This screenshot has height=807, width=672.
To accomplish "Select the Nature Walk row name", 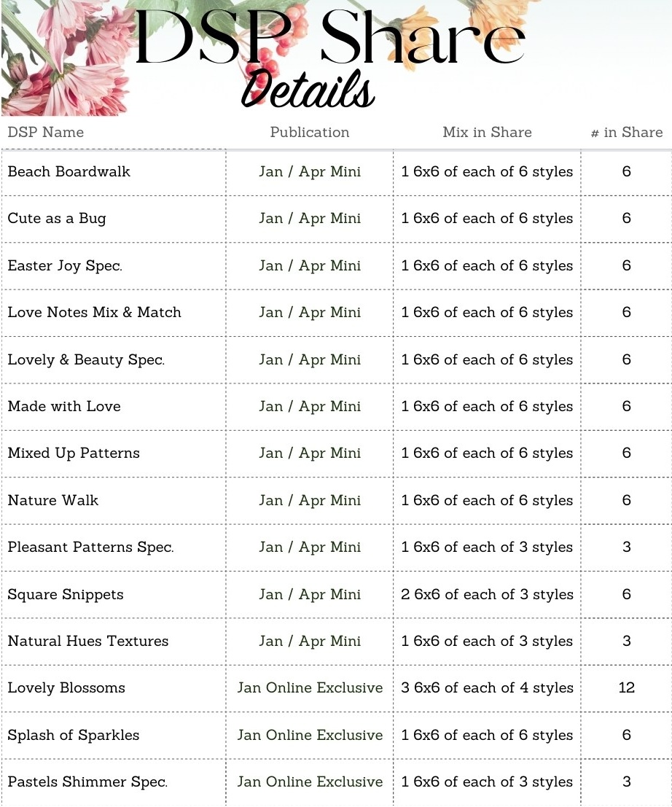I will tap(52, 501).
